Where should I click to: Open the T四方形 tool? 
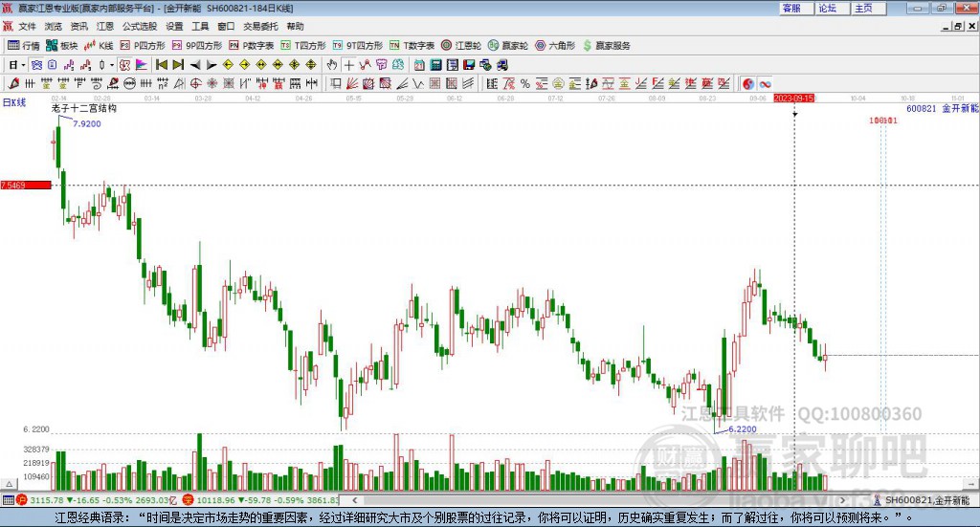(303, 46)
